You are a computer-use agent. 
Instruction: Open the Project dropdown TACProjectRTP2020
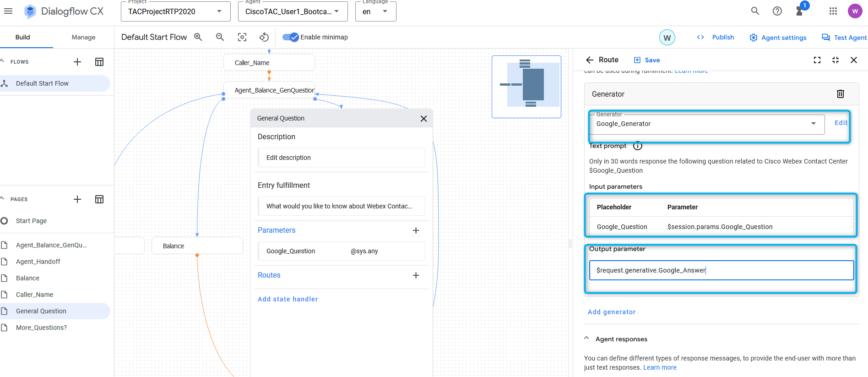(x=175, y=11)
